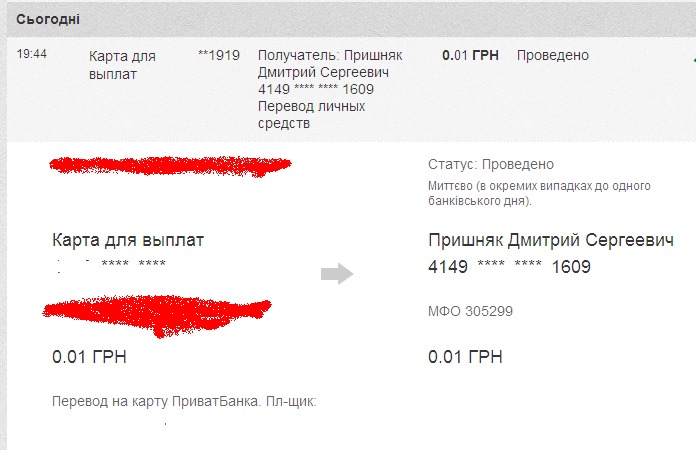Select "Карта для выплат" in the transaction row

point(123,64)
